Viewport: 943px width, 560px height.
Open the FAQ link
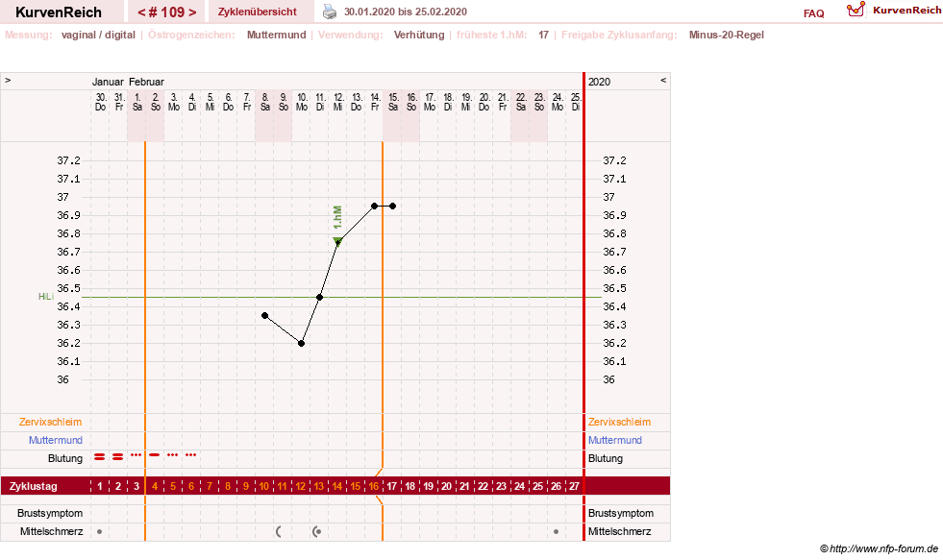[x=813, y=13]
